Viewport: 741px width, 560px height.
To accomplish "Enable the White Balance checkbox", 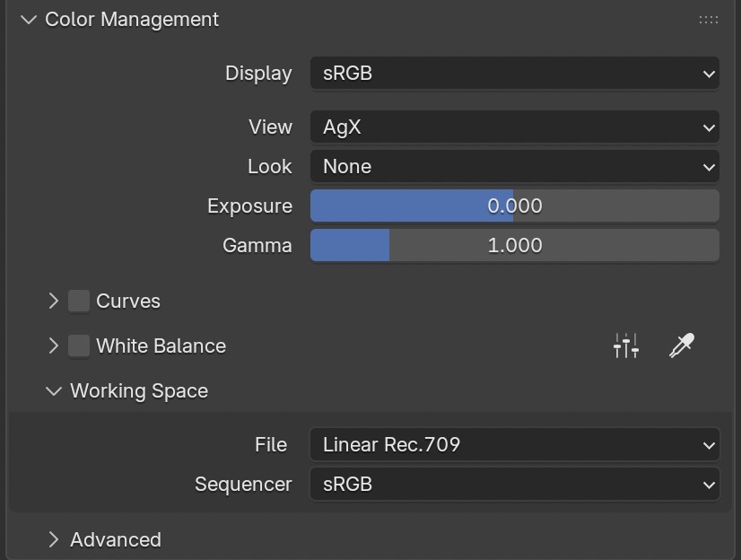I will tap(79, 346).
